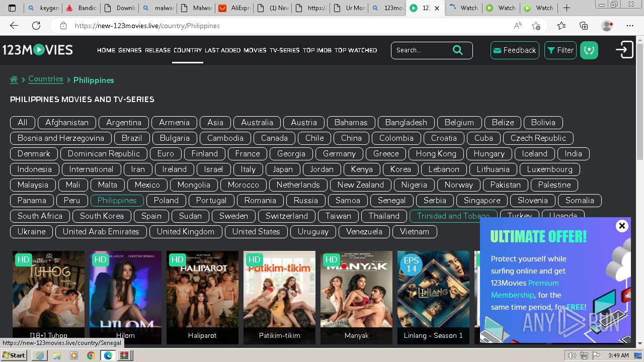Image resolution: width=644 pixels, height=362 pixels.
Task: Open the tab actions menu icon
Action: coord(12,8)
